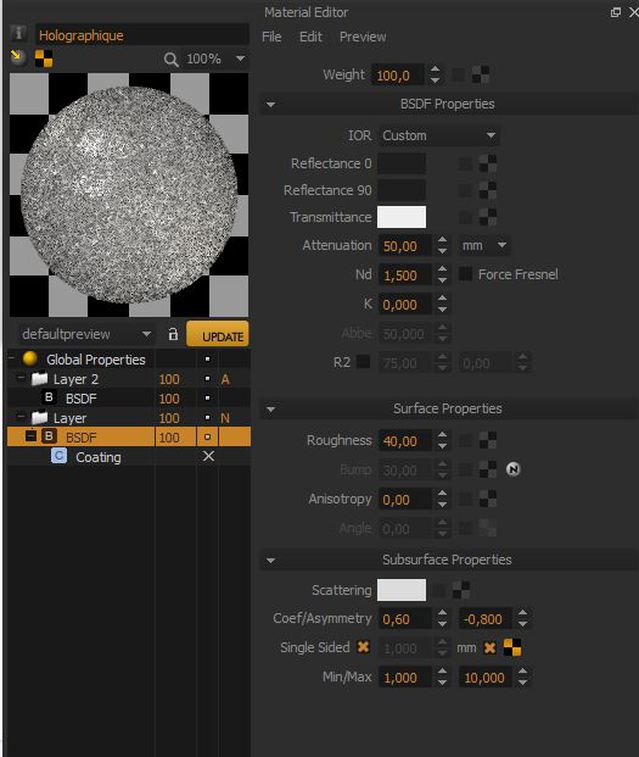Click the Roughness value field 40,00
This screenshot has width=639, height=757.
pyautogui.click(x=404, y=441)
